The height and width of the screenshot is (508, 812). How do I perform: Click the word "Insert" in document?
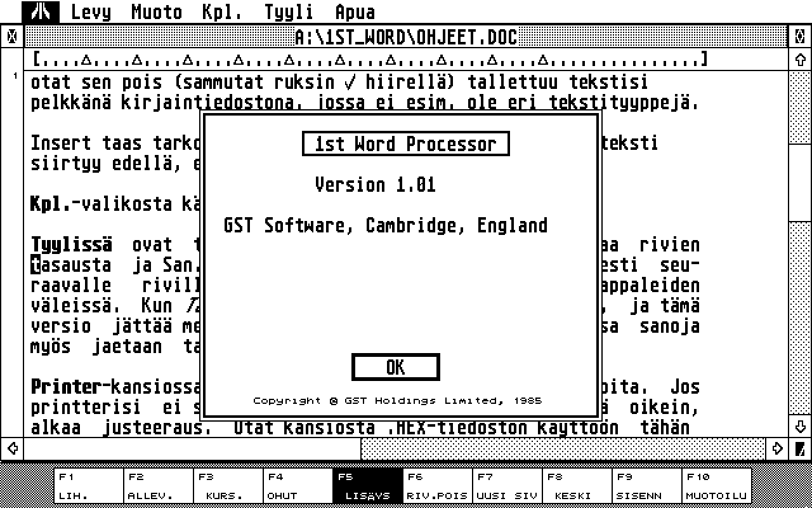tap(62, 144)
